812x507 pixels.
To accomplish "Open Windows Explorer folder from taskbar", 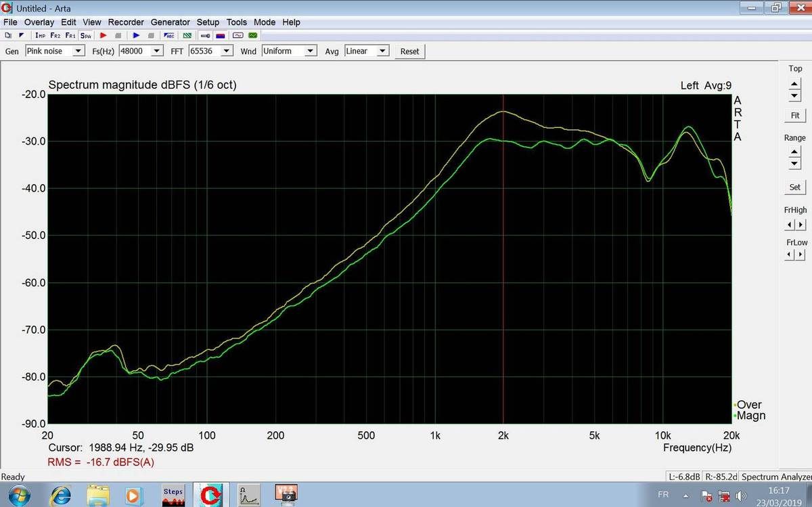I will click(97, 495).
